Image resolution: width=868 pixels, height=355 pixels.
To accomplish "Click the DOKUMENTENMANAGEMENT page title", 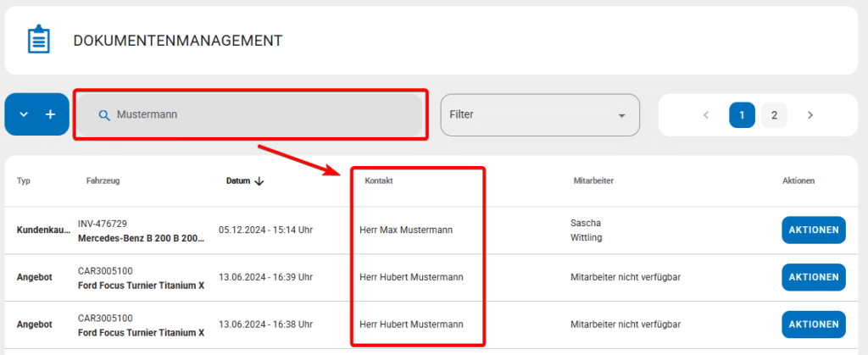I will coord(178,41).
